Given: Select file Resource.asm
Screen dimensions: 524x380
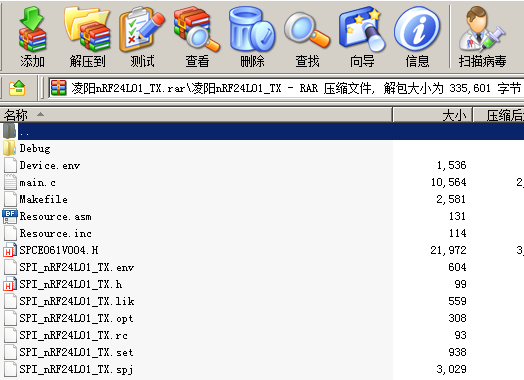Looking at the screenshot, I should click(x=55, y=217).
